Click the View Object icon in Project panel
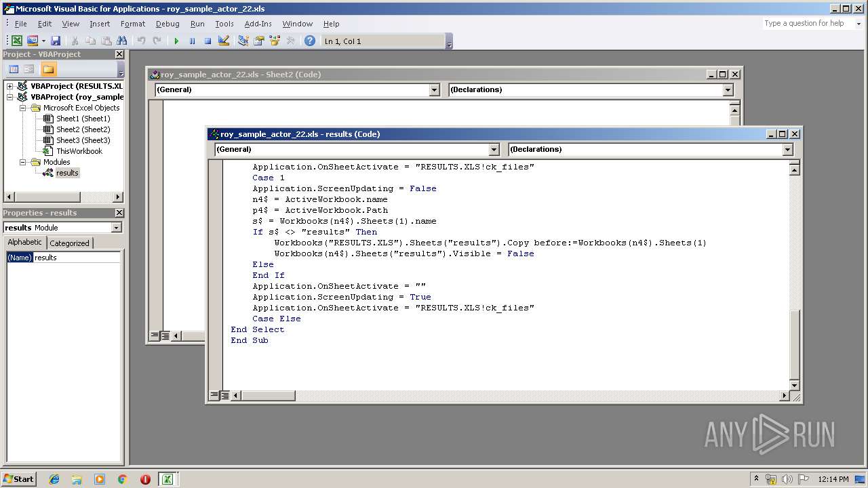This screenshot has height=488, width=868. tap(28, 69)
